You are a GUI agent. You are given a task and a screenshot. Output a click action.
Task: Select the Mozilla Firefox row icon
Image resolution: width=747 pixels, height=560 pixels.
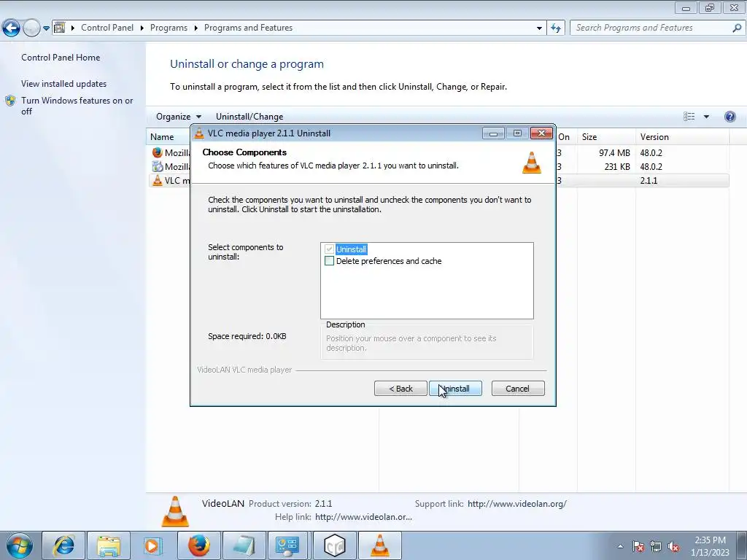point(158,153)
